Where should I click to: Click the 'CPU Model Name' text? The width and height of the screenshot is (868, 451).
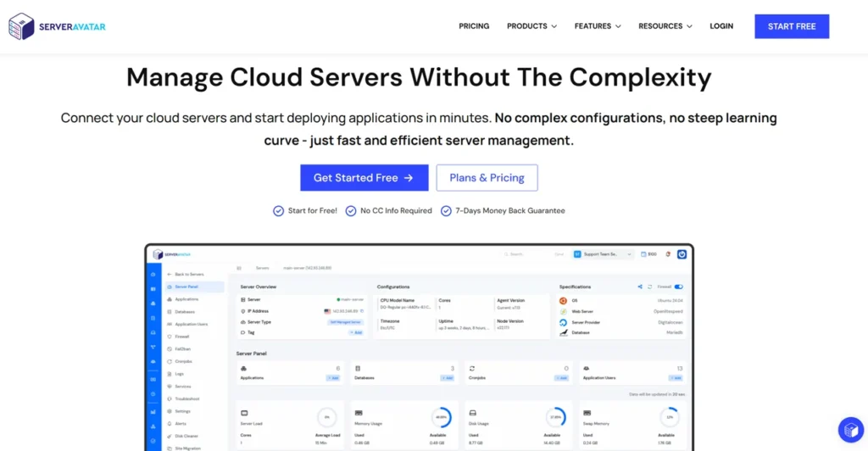(x=398, y=300)
